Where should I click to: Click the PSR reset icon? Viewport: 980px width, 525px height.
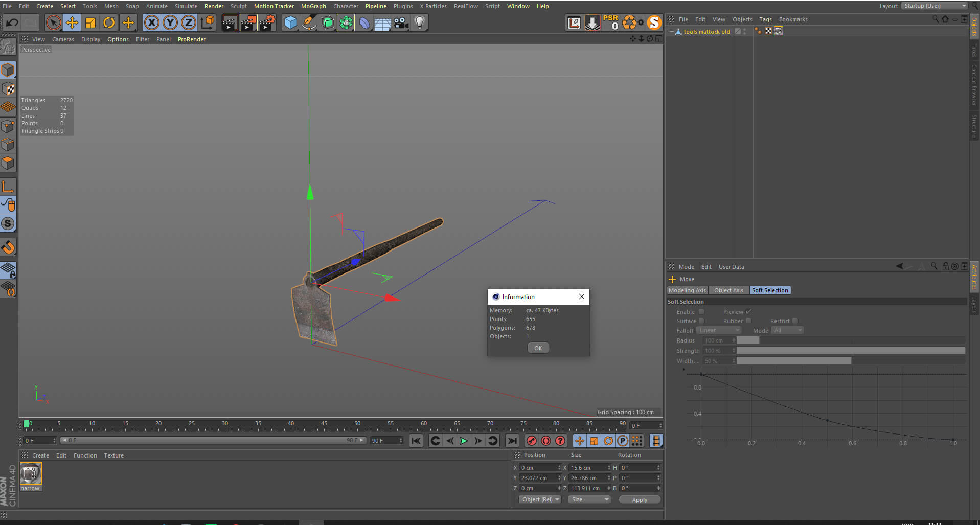tap(611, 22)
